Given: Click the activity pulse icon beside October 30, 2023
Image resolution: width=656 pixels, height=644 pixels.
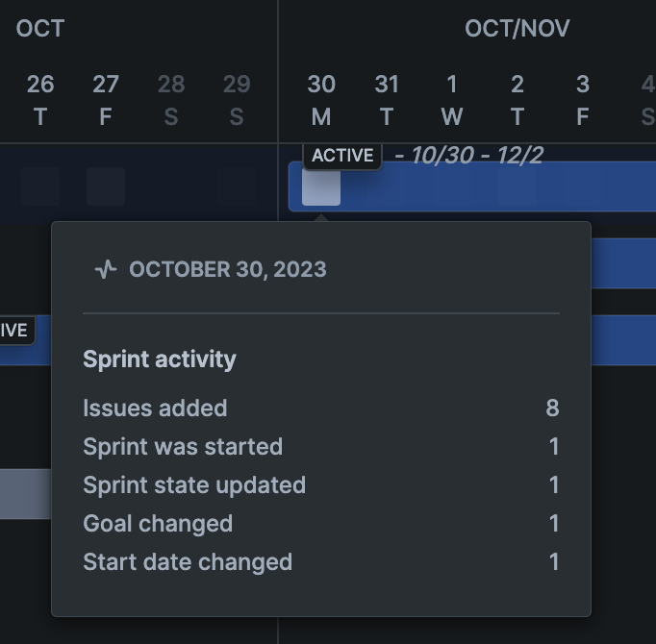Looking at the screenshot, I should [x=106, y=269].
